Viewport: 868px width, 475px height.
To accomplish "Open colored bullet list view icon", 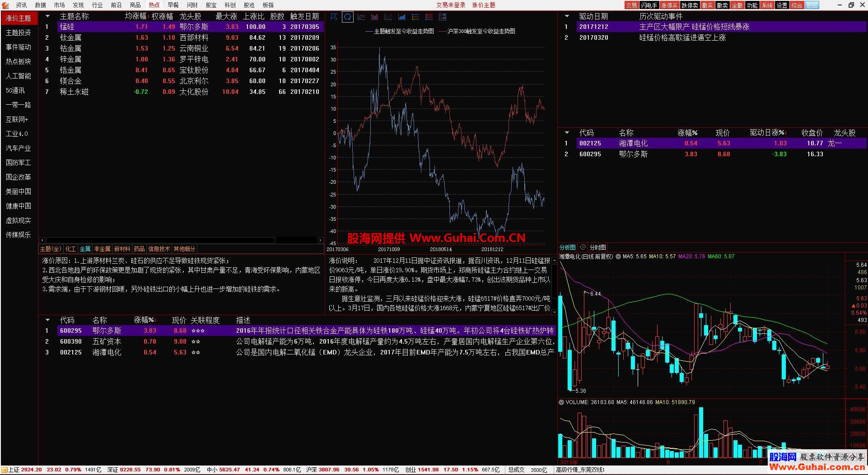I will [x=415, y=17].
